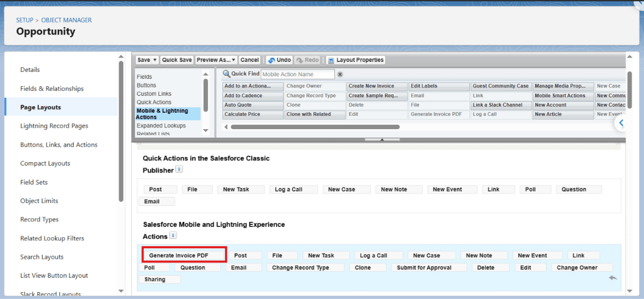
Task: Open the OBJECT MANAGER breadcrumb link
Action: pos(67,20)
